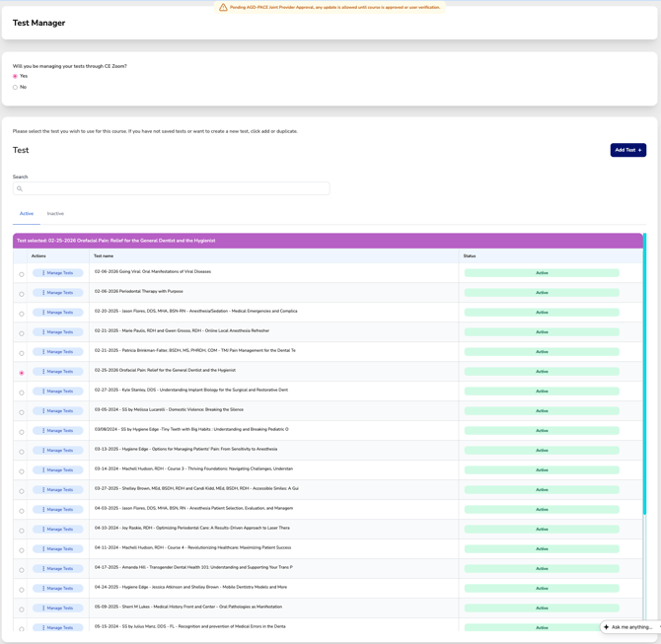The height and width of the screenshot is (644, 661).
Task: Switch to the Active tab
Action: point(27,214)
